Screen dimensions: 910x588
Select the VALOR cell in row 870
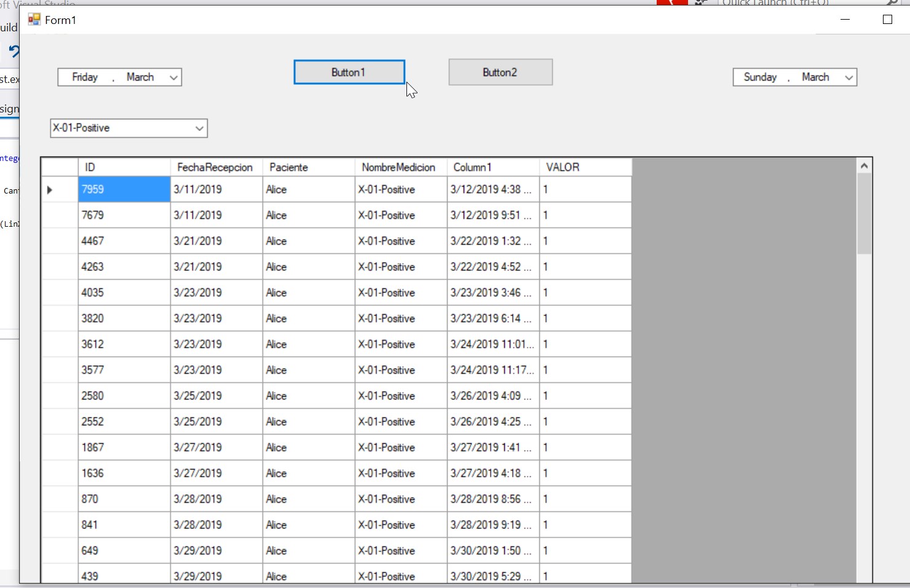(x=585, y=499)
